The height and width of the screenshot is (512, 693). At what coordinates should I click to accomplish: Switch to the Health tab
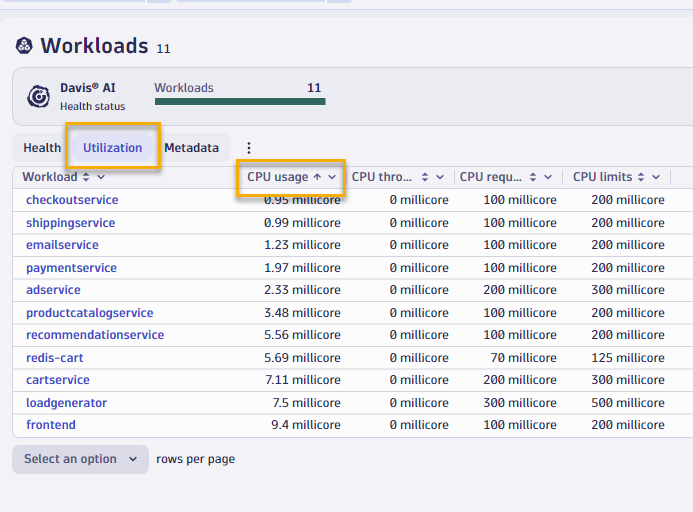tap(42, 148)
